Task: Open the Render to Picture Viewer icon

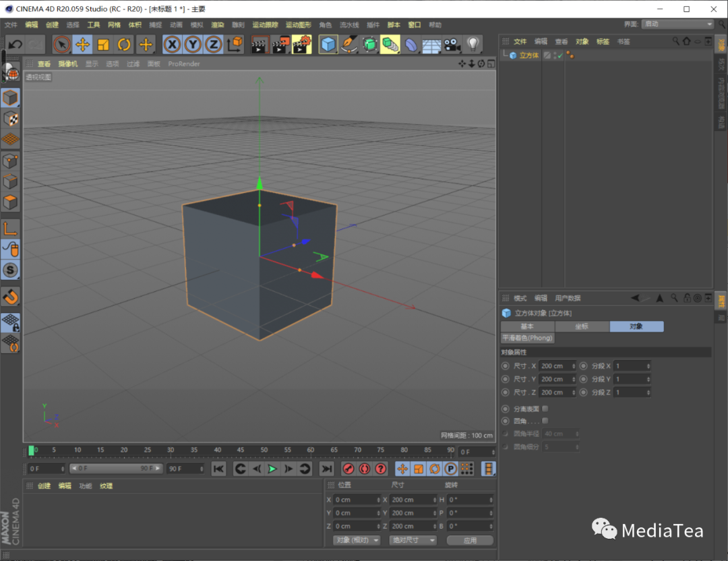Action: [279, 44]
